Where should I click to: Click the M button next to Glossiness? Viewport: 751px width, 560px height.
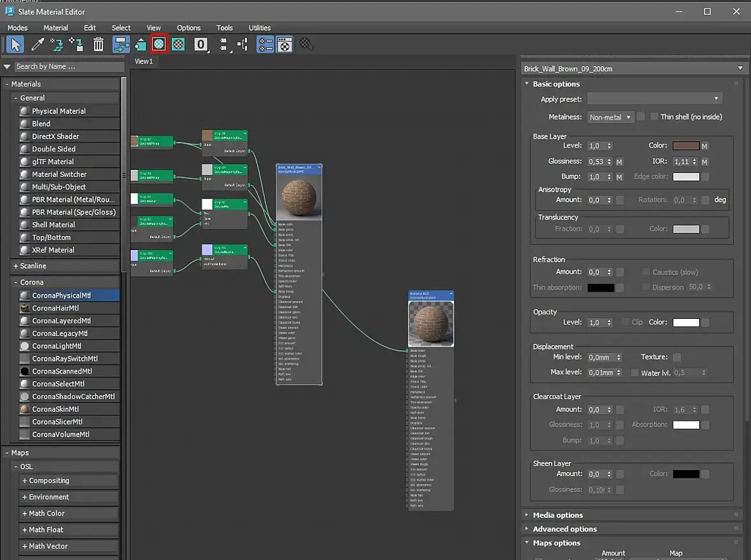pyautogui.click(x=619, y=162)
